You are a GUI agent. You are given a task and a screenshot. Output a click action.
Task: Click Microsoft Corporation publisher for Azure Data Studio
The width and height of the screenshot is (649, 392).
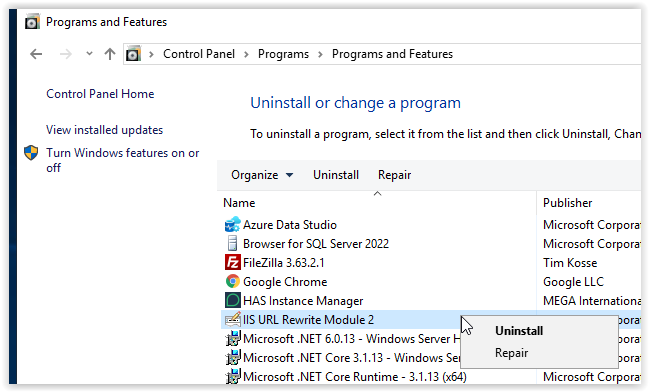point(592,225)
